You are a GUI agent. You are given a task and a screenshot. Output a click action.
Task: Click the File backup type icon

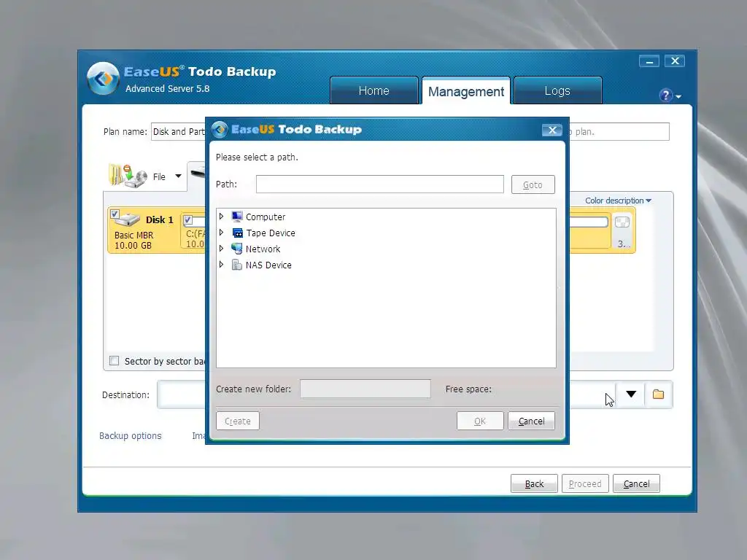tap(128, 176)
